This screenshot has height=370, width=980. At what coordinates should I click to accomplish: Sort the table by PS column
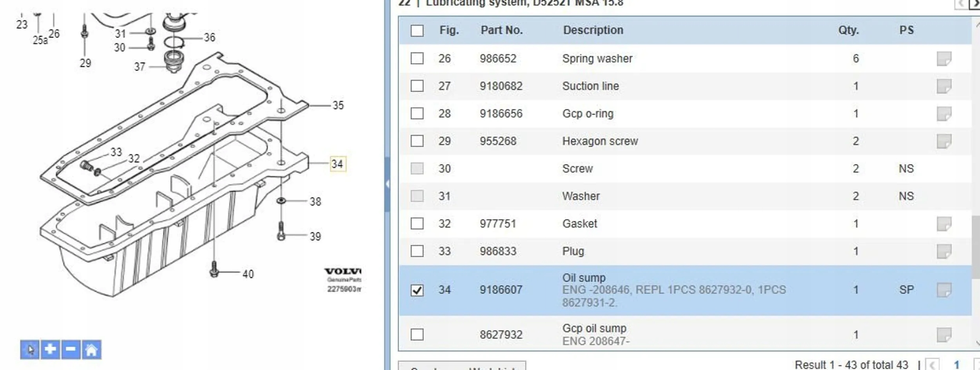point(906,30)
